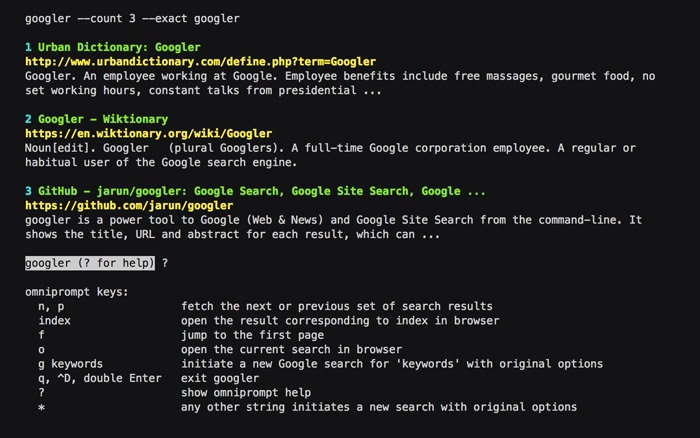Click the 'n, p' key help entry
700x438 pixels.
[51, 306]
